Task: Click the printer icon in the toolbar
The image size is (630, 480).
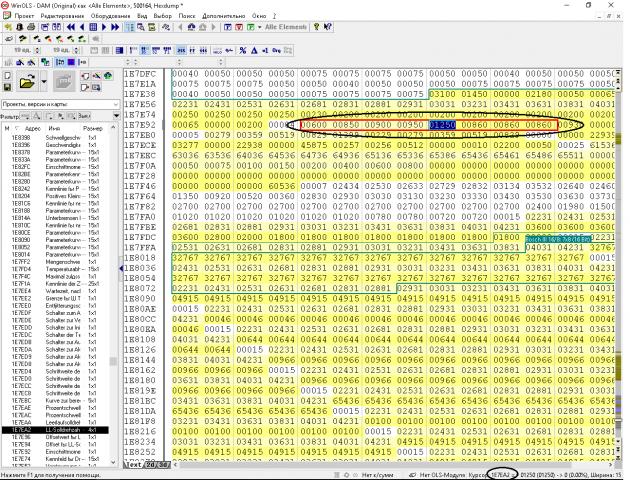Action: pos(30,27)
